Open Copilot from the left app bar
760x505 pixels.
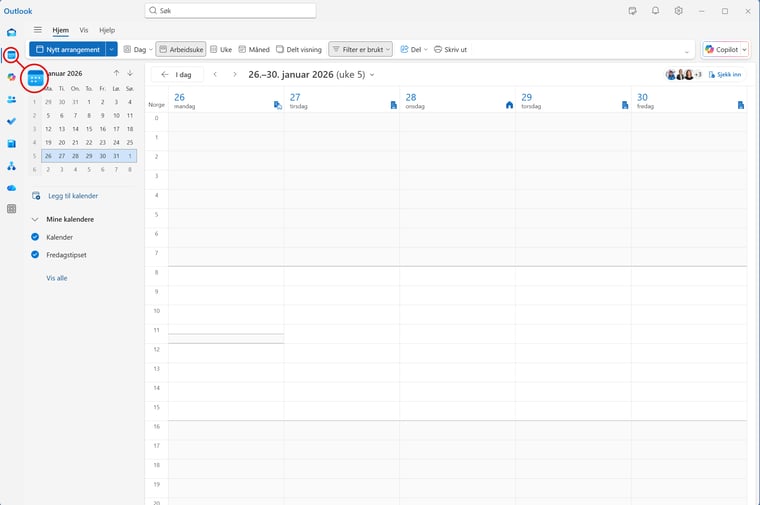(12, 77)
